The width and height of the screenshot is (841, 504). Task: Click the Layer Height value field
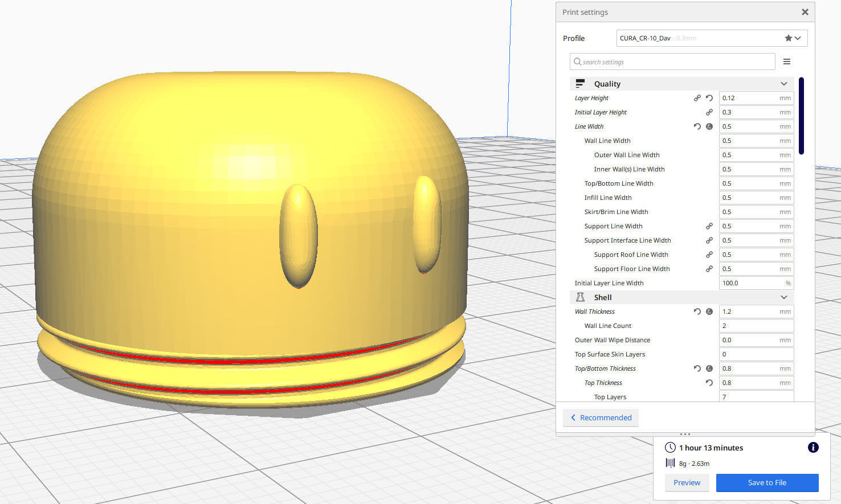coord(756,98)
